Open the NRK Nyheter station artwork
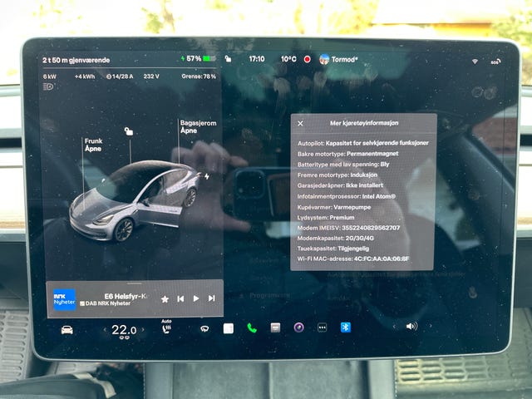Viewport: 532px width, 399px height. pos(65,299)
